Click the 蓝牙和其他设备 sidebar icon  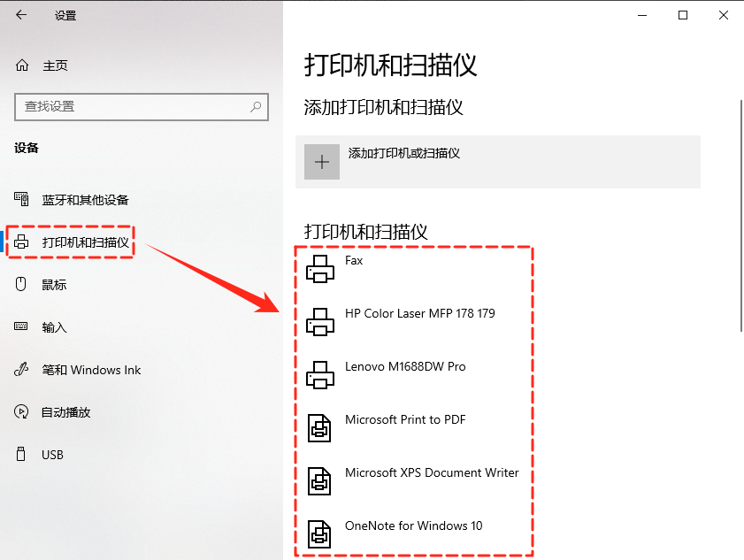point(21,199)
